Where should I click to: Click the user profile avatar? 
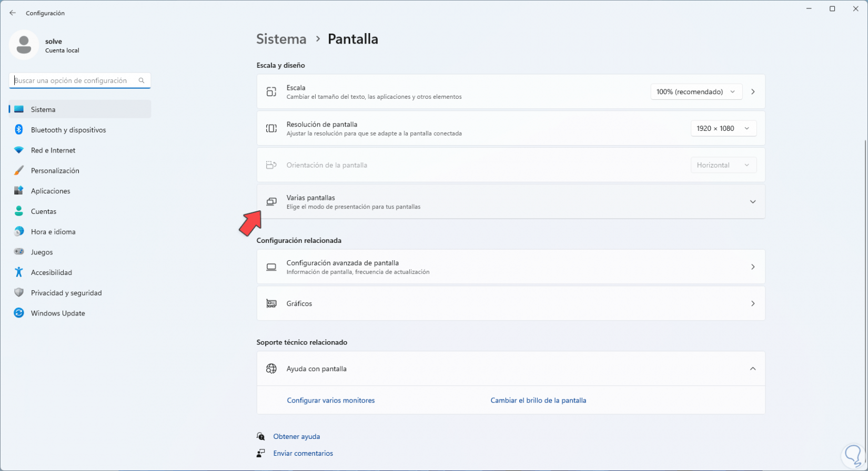tap(24, 45)
